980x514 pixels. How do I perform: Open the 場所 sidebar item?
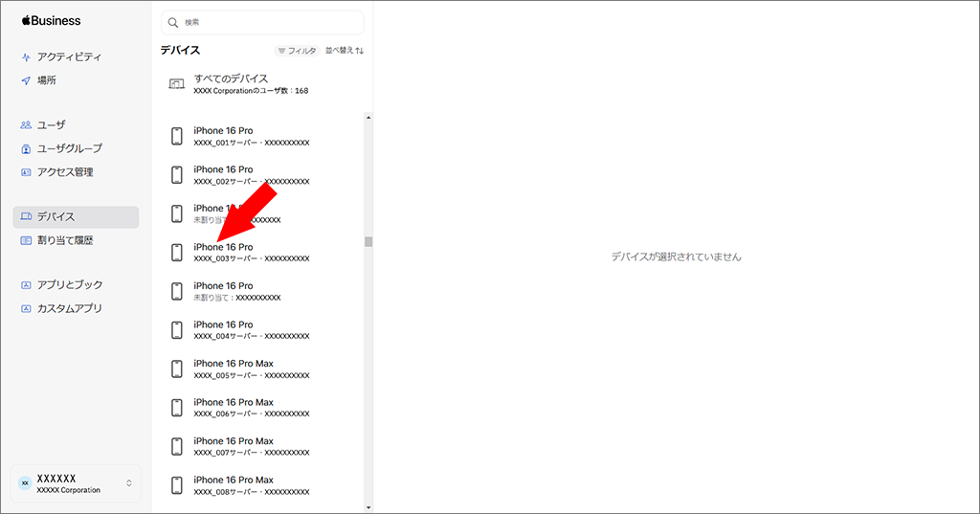[x=46, y=80]
